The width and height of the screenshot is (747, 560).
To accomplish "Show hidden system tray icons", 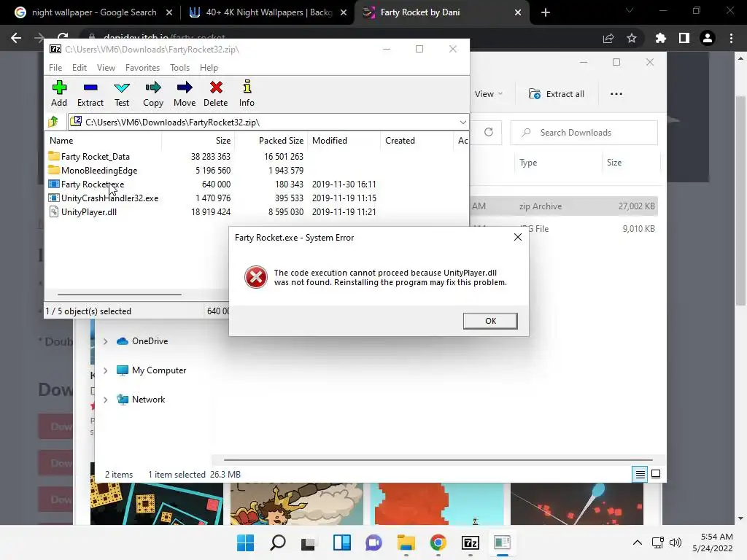I will click(x=638, y=542).
